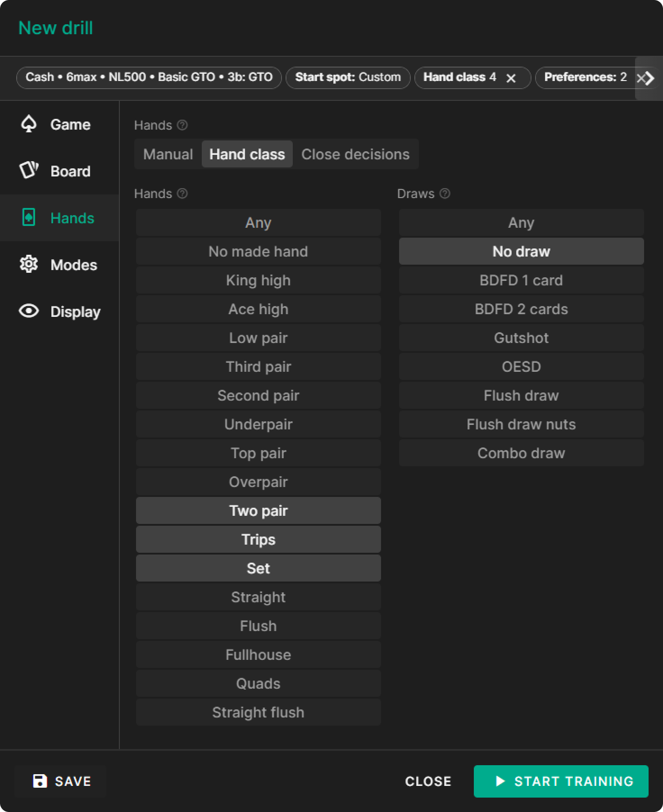Switch to the Manual hands tab
This screenshot has height=812, width=663.
(168, 154)
